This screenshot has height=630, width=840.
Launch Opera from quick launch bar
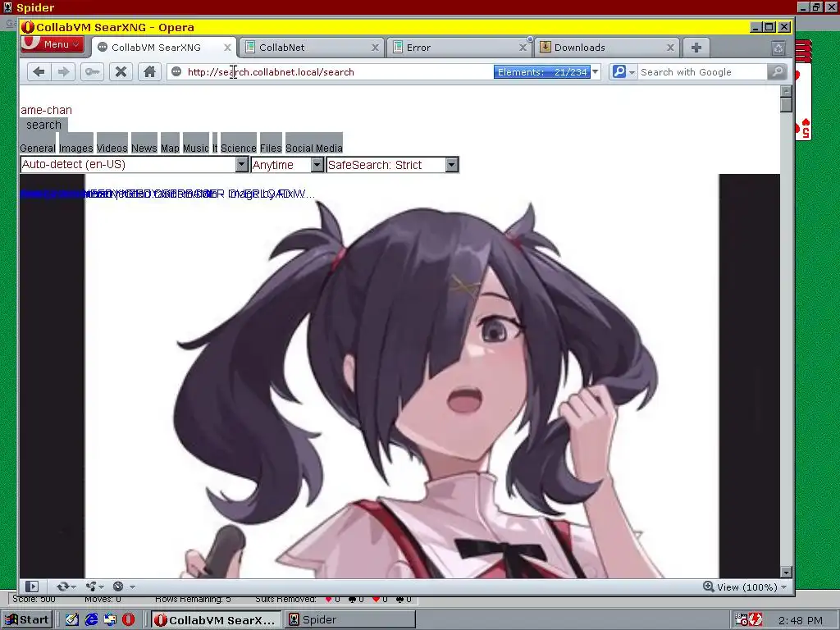pos(129,620)
